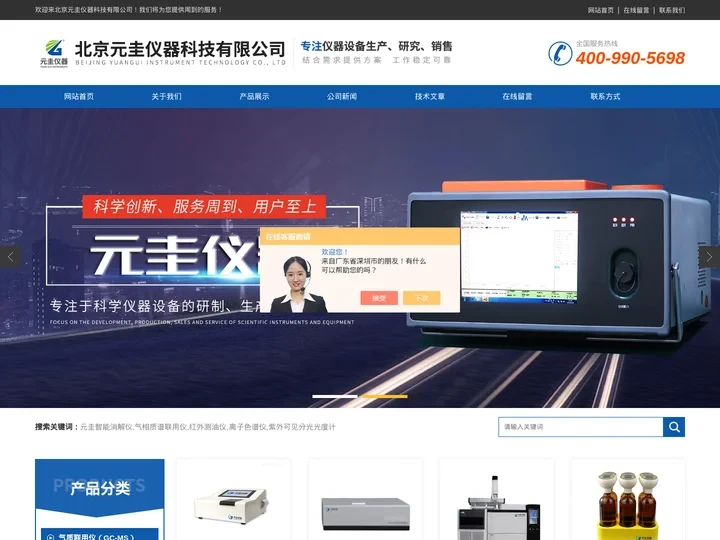Focus the keyword search input field
This screenshot has width=720, height=540.
click(581, 427)
